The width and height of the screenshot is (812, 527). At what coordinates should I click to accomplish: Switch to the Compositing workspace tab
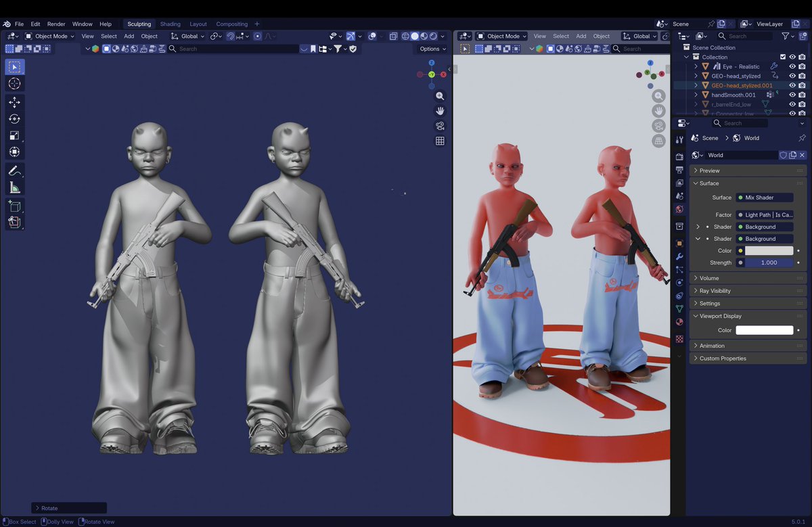click(x=231, y=24)
